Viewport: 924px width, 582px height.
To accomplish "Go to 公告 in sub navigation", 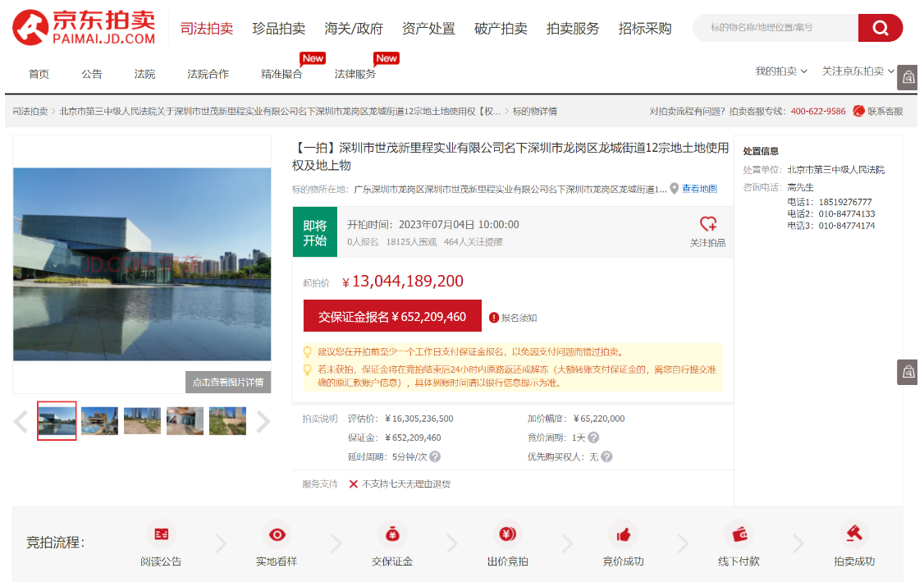I will coord(92,75).
